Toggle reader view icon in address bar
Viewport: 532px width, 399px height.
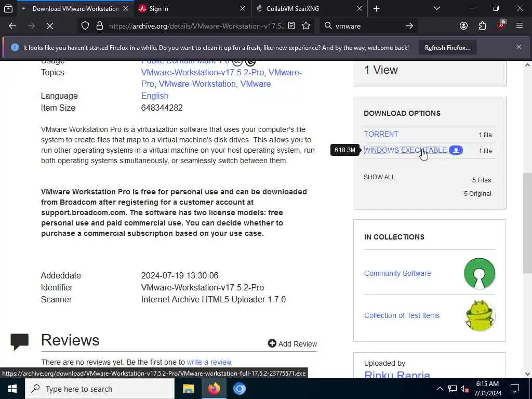(291, 26)
